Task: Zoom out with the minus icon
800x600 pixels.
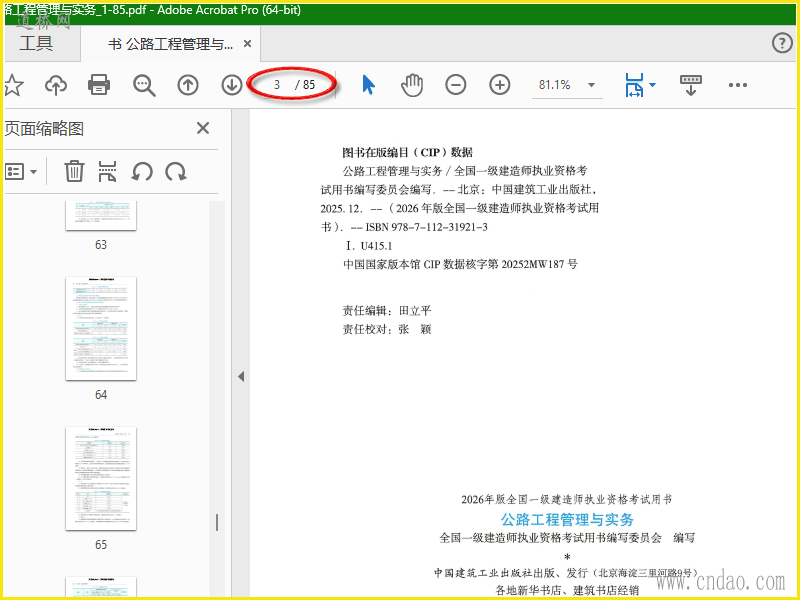Action: pos(456,85)
